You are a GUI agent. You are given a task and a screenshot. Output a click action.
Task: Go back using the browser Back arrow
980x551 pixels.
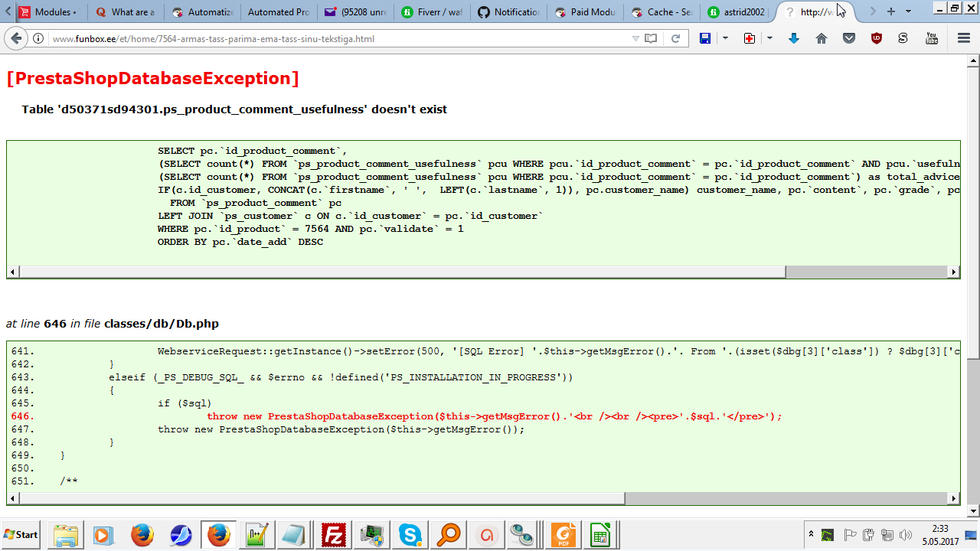point(16,38)
